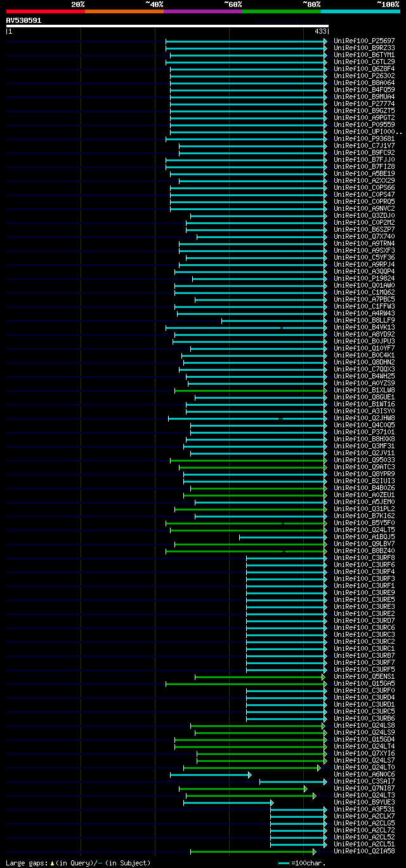Click the cyan scale bar beside =100char.
This screenshot has height=868, width=406.
tap(284, 863)
